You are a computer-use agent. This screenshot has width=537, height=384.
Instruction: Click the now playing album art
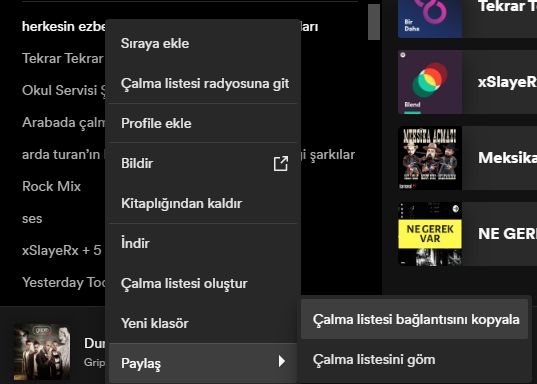(x=42, y=351)
